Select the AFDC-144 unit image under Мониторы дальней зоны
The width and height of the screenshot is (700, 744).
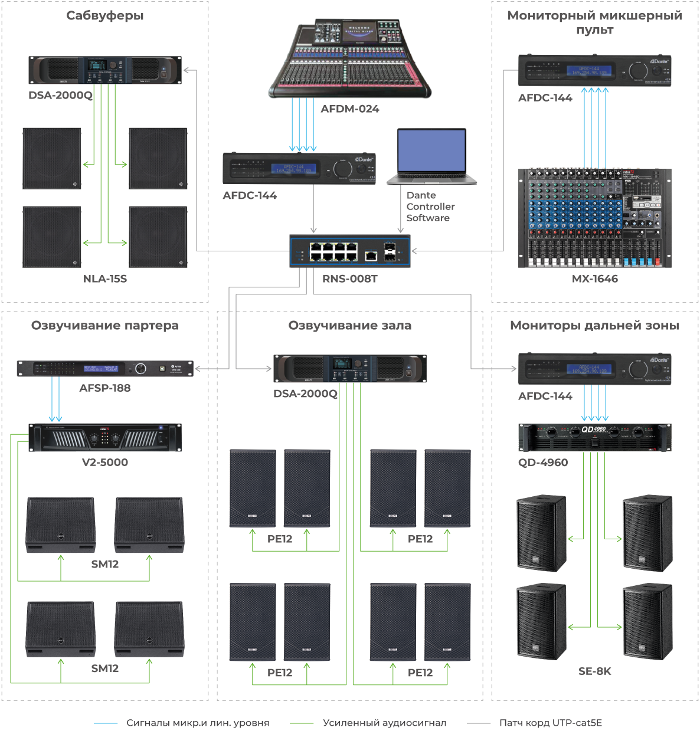pos(595,369)
